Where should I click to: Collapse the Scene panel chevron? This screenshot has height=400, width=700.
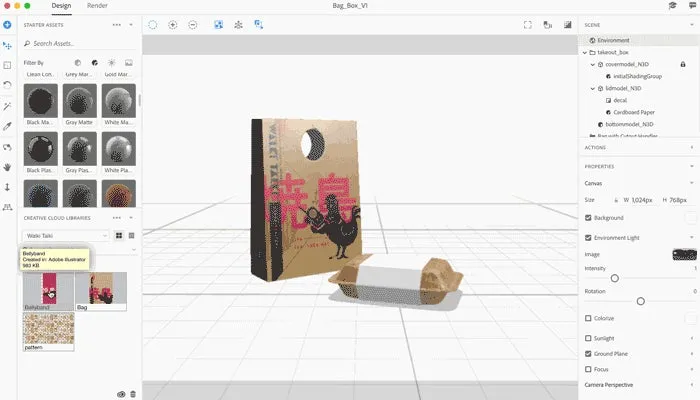tap(692, 25)
